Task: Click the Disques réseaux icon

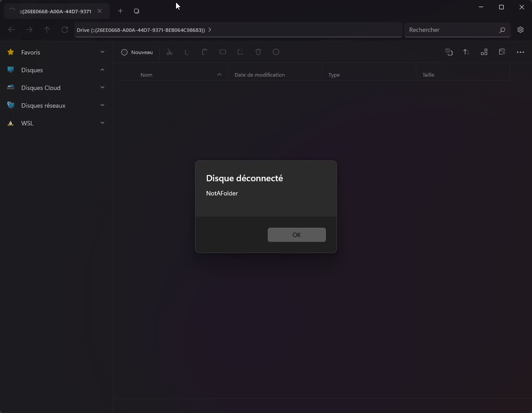Action: 11,105
